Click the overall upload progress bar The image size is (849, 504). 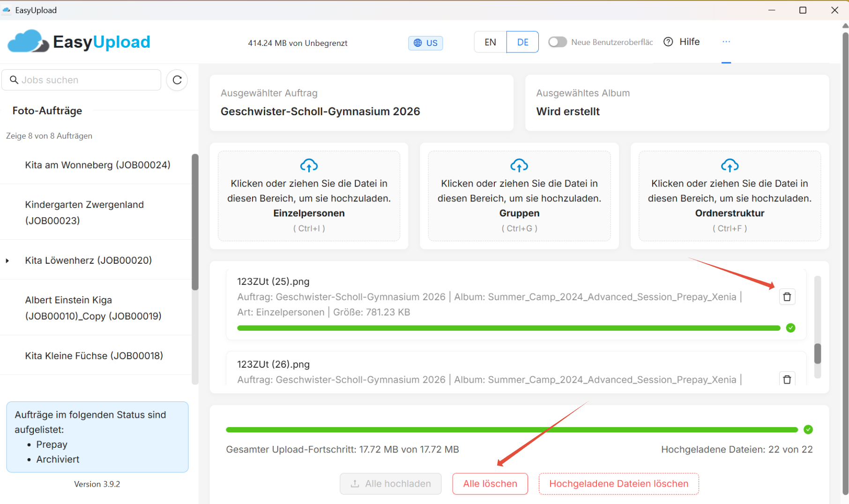512,430
